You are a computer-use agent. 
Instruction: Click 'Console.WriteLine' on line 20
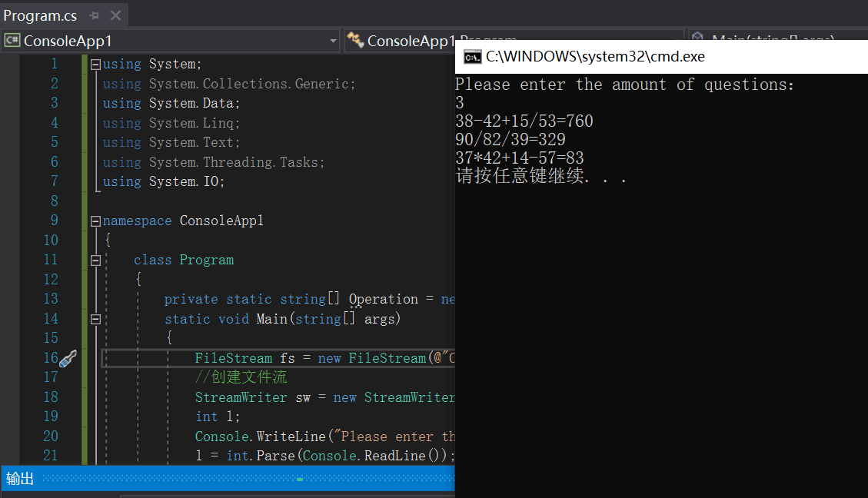[260, 437]
